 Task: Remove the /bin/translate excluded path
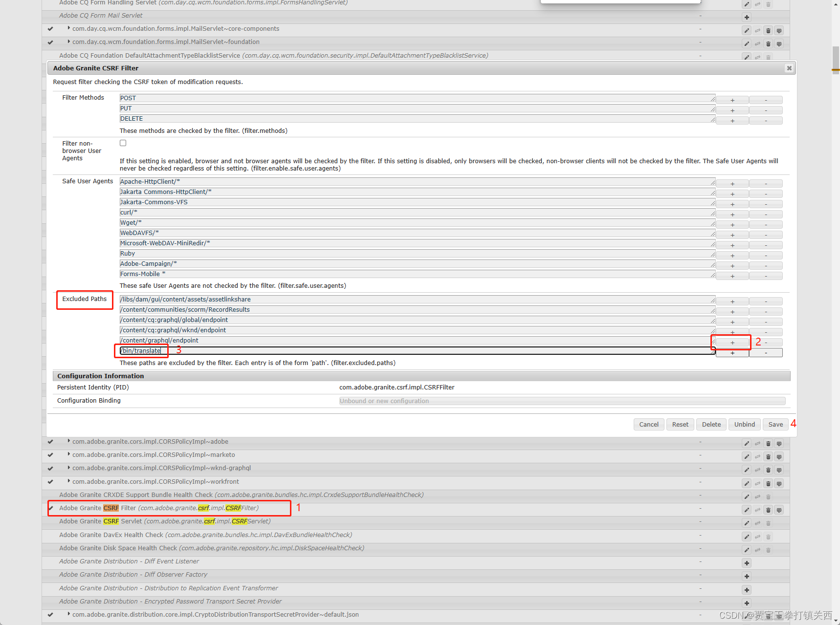(766, 353)
